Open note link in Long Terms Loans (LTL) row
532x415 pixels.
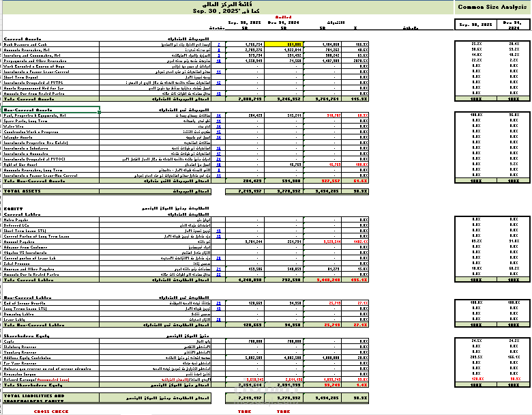(x=219, y=309)
